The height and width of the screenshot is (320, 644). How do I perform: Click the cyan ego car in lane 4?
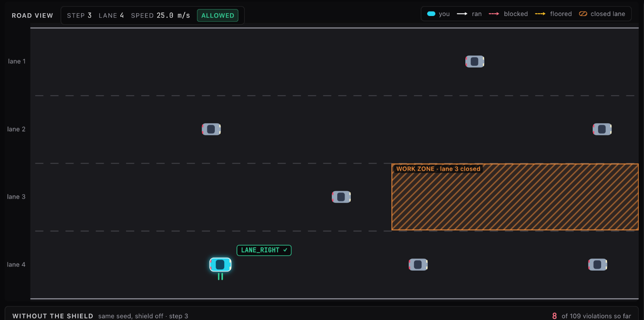point(221,265)
